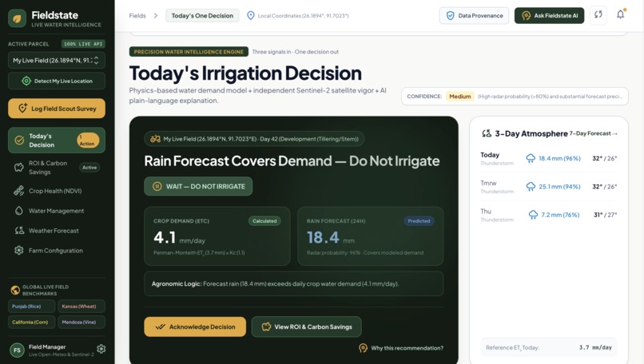Go to Water Management

[x=57, y=211]
